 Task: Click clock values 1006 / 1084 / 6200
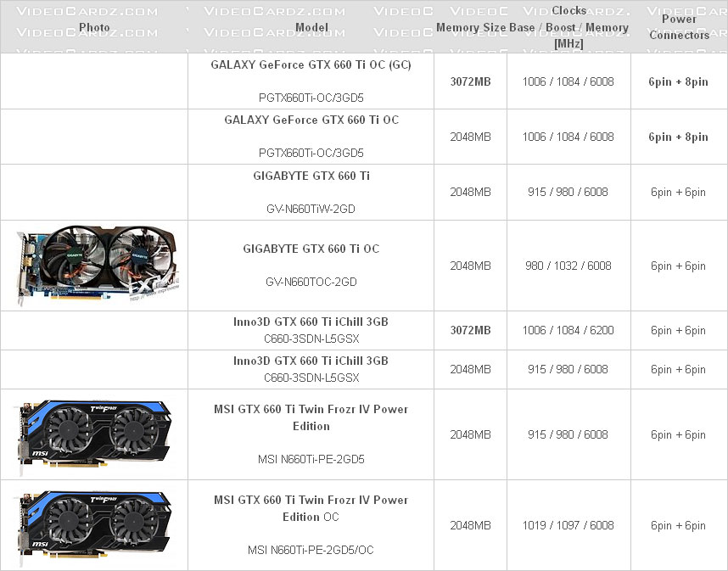(568, 330)
